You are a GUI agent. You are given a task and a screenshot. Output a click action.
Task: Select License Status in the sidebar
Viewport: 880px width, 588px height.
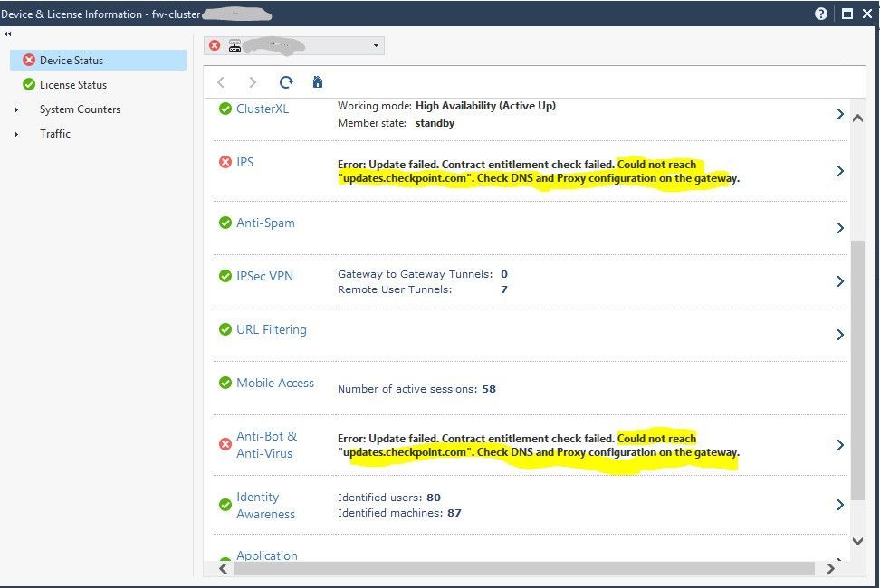click(x=73, y=85)
